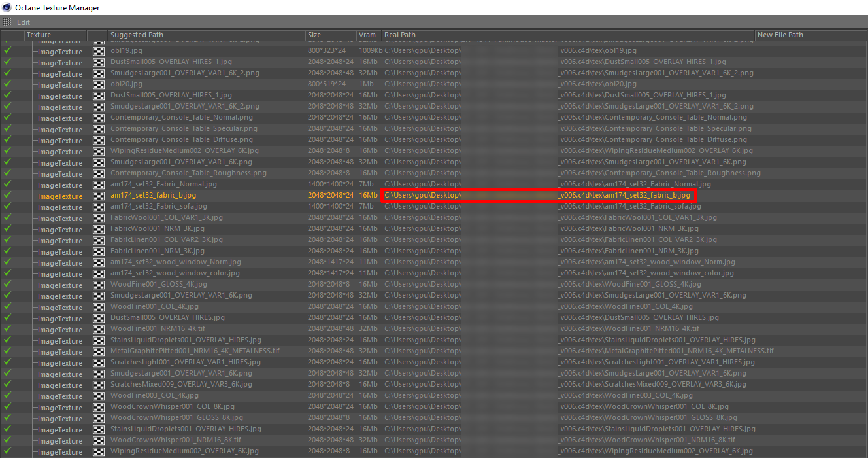Click checker icon for MetalGraphitePitted001_NRM16_4K_METALNESS.tif
Screen dimensions: 868x458
[99, 351]
